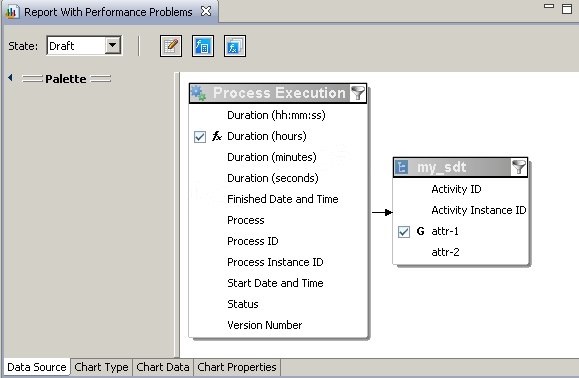
Task: Click the function calculator toolbar icon
Action: [x=203, y=46]
